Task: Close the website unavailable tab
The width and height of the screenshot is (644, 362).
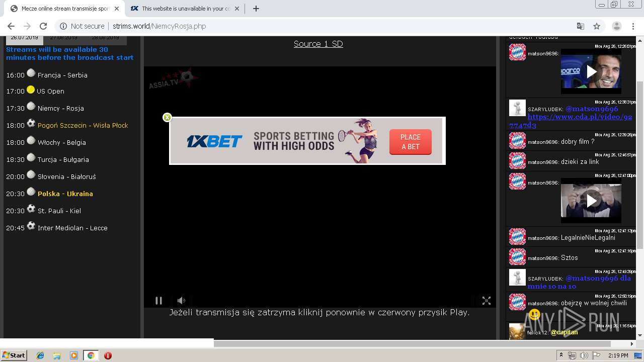Action: pos(238,9)
